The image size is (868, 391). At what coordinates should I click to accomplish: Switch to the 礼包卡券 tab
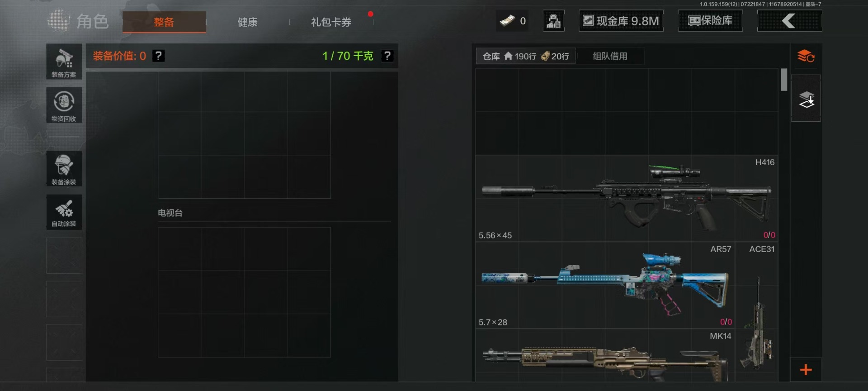331,22
